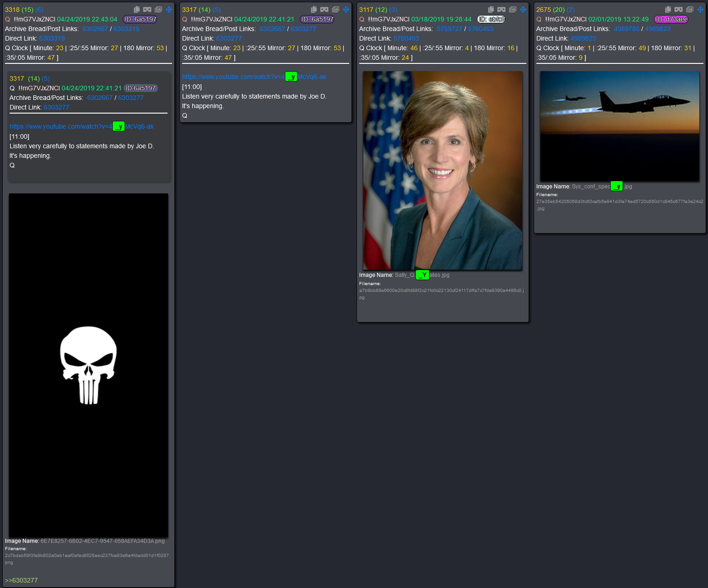Viewport: 708px width, 588px height.
Task: Click timestamp 02/01/2019 13:22:49
Action: click(x=619, y=19)
